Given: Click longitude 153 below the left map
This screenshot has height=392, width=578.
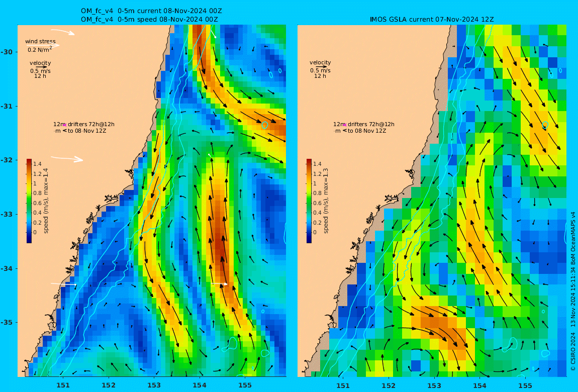Looking at the screenshot, I should 154,385.
